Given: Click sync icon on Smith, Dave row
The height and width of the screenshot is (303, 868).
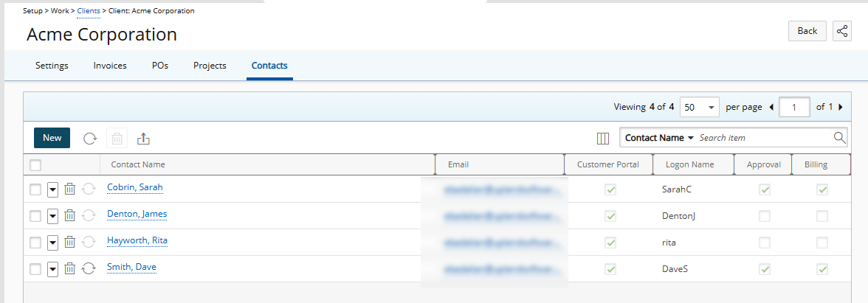Looking at the screenshot, I should [x=88, y=268].
